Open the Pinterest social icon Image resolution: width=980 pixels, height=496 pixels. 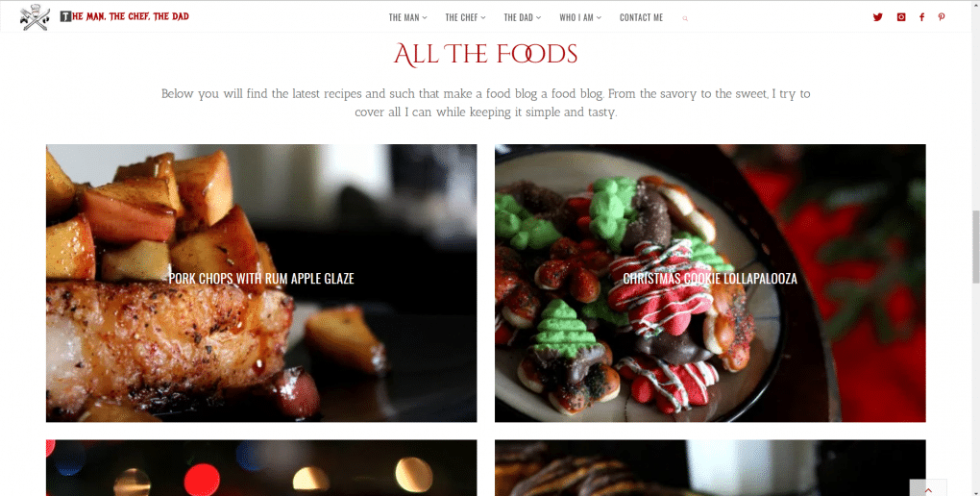point(942,17)
